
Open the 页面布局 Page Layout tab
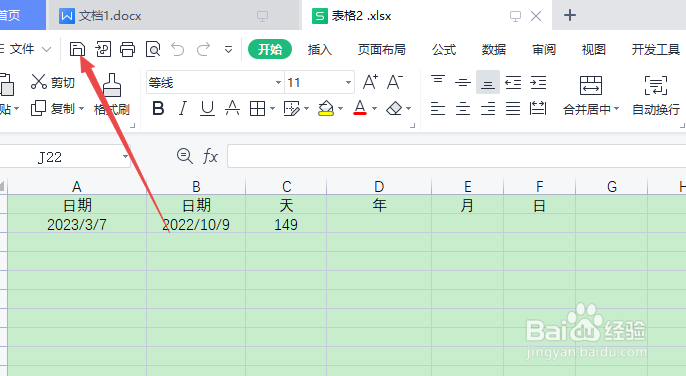[382, 49]
